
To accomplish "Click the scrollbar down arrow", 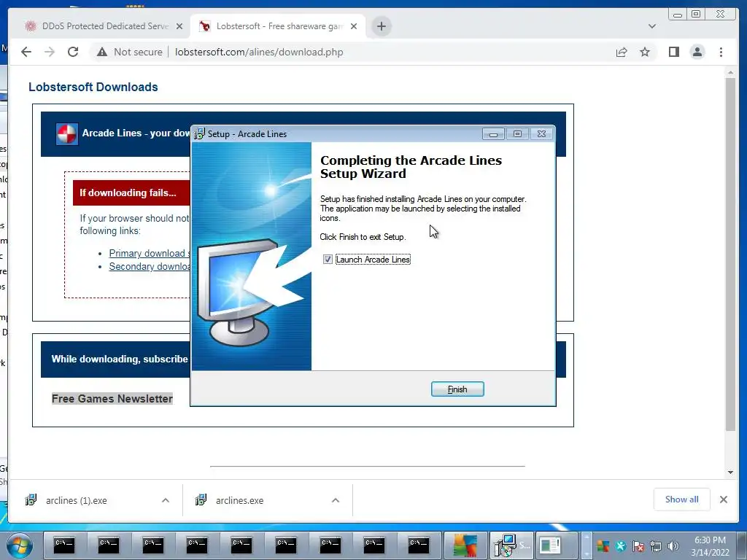I will (730, 472).
